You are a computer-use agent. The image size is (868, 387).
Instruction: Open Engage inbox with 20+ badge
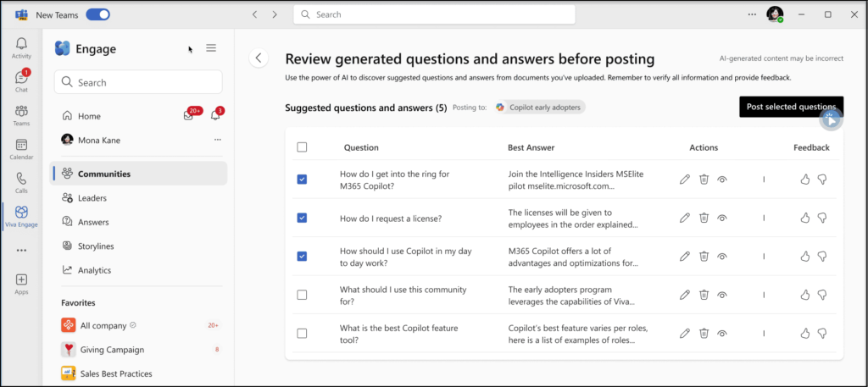[188, 116]
